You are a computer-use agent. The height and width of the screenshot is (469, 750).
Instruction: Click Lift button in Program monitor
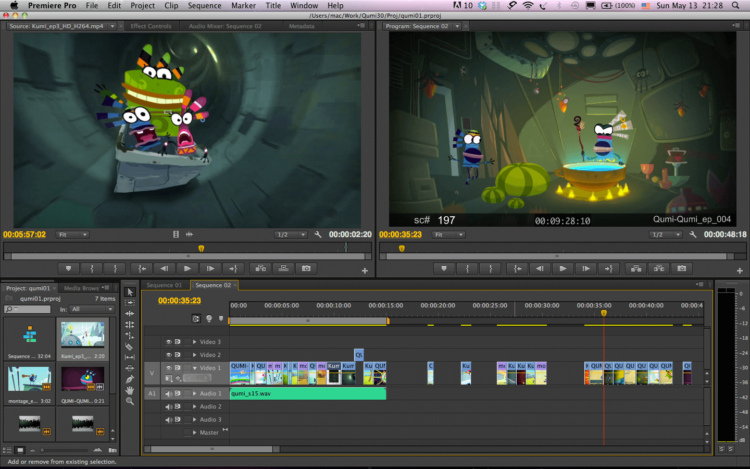[636, 269]
